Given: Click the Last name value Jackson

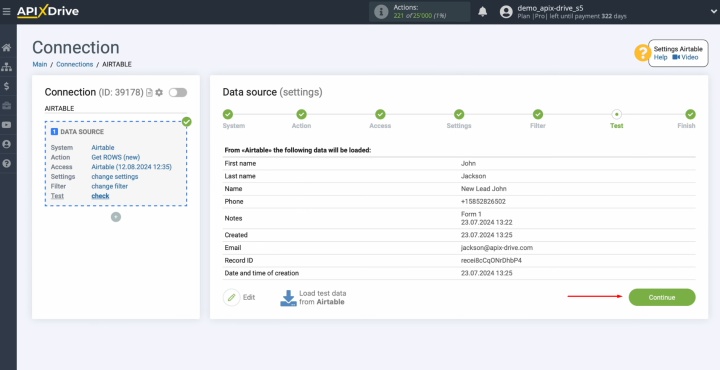Looking at the screenshot, I should click(x=473, y=176).
